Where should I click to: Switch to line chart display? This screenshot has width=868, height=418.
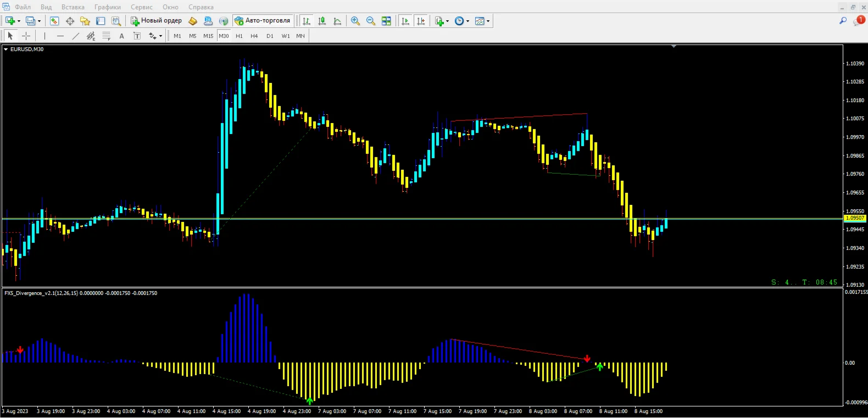pyautogui.click(x=337, y=21)
